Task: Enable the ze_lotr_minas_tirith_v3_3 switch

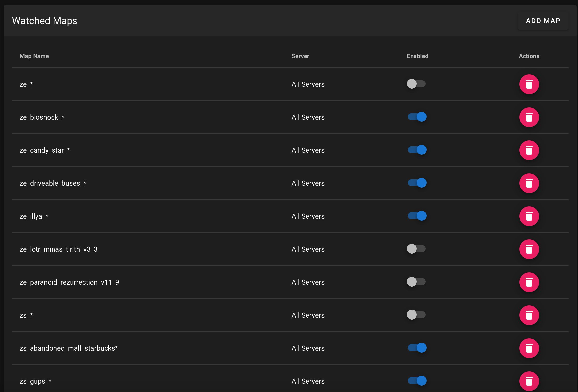Action: [416, 249]
